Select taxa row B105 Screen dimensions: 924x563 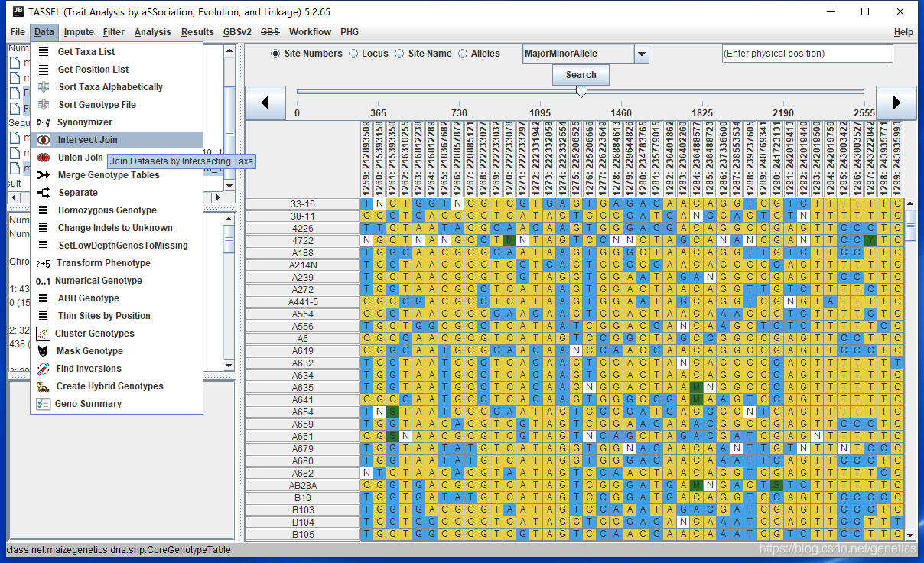click(303, 535)
